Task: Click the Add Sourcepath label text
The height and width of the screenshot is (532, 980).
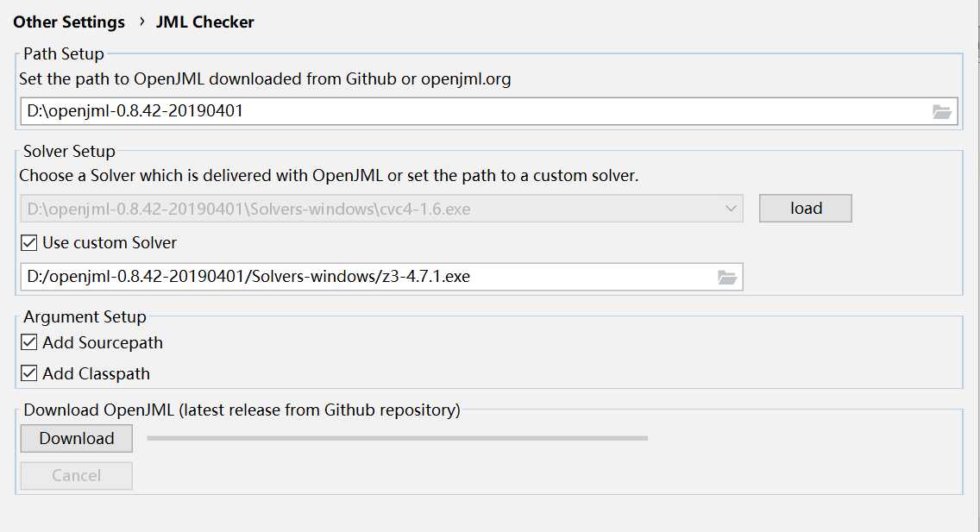Action: (103, 343)
